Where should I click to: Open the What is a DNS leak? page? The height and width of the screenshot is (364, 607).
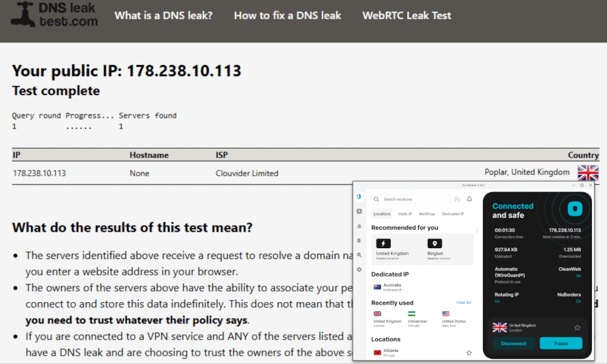(x=163, y=16)
